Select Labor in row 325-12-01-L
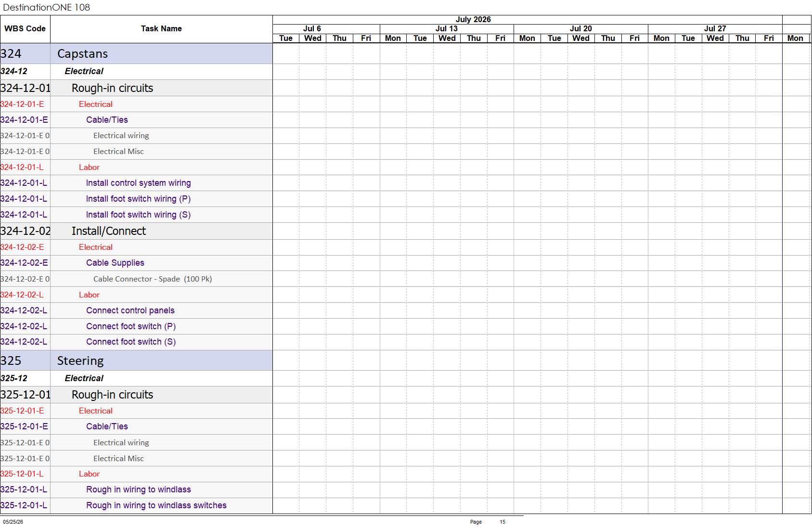This screenshot has width=812, height=528. pos(89,474)
